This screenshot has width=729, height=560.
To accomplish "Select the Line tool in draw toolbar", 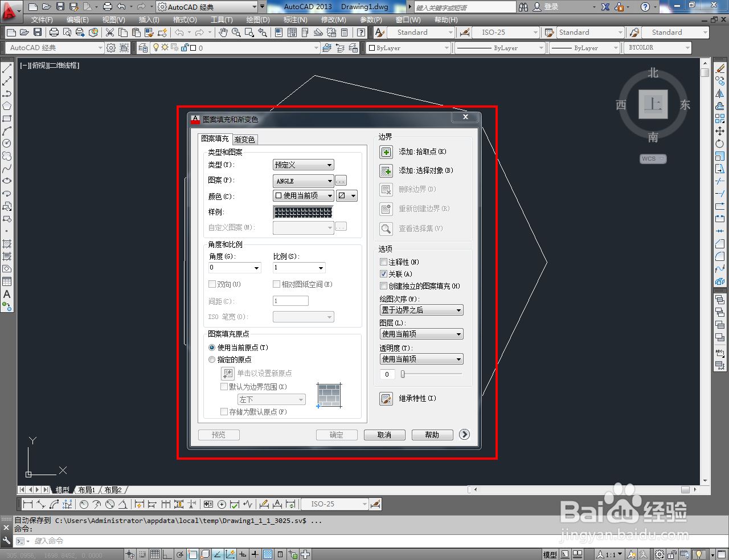I will tap(7, 68).
